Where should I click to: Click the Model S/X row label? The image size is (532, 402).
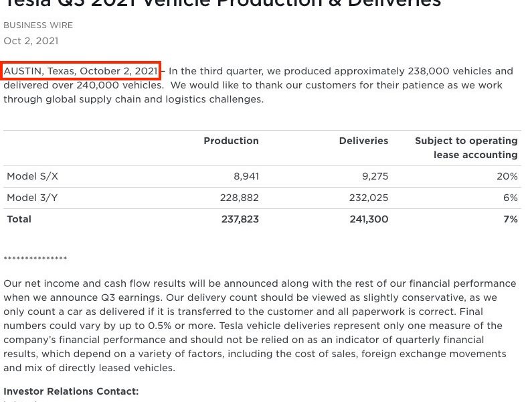coord(33,176)
